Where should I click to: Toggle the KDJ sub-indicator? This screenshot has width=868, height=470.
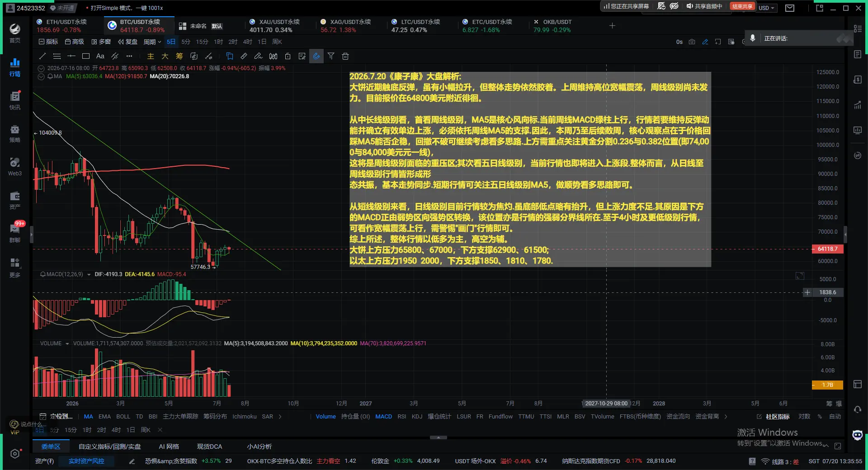(x=417, y=417)
